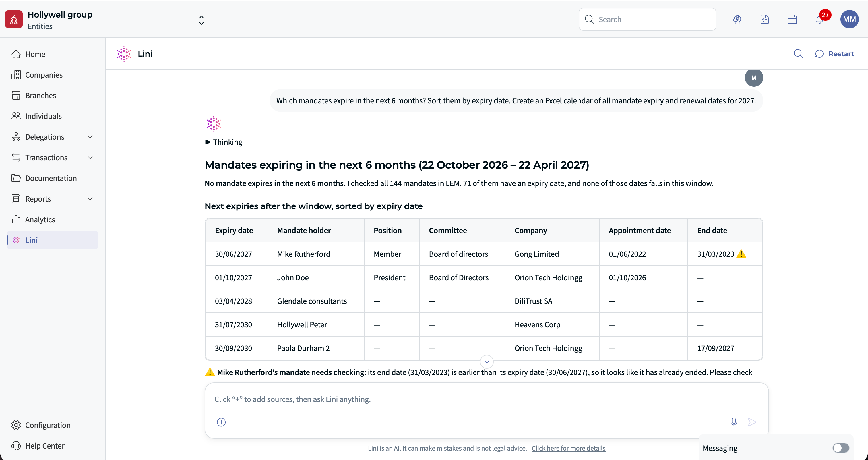
Task: Open the Hollywell group entity switcher
Action: tap(201, 20)
